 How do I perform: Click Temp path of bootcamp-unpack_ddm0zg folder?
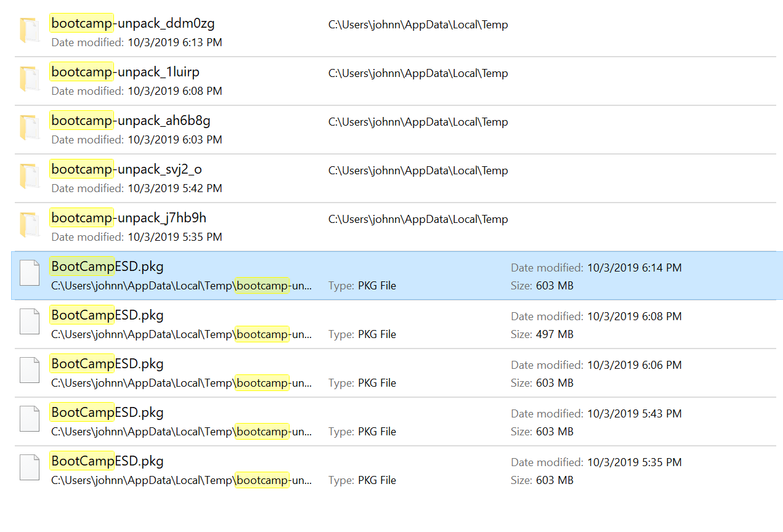click(x=418, y=25)
